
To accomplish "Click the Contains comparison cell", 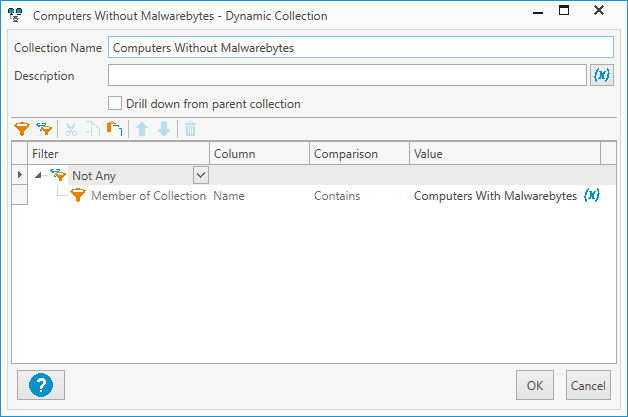I will [x=337, y=195].
